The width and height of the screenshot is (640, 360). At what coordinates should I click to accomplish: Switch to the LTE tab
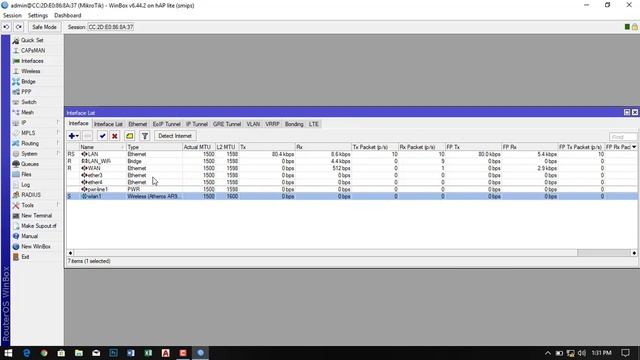[313, 124]
